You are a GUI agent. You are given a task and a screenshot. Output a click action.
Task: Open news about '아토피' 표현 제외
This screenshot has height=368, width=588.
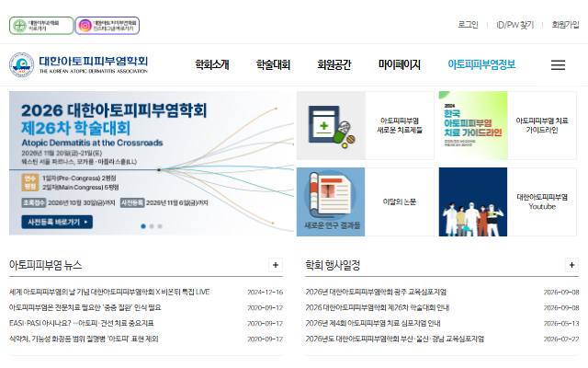[84, 339]
